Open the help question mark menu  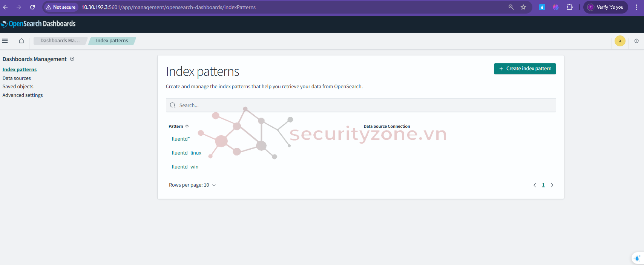coord(636,41)
